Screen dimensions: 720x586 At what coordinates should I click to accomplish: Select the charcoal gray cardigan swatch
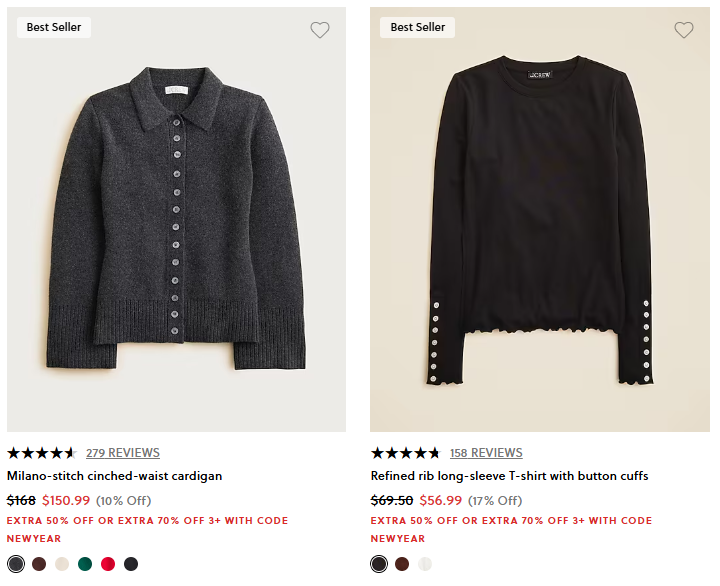click(x=15, y=564)
